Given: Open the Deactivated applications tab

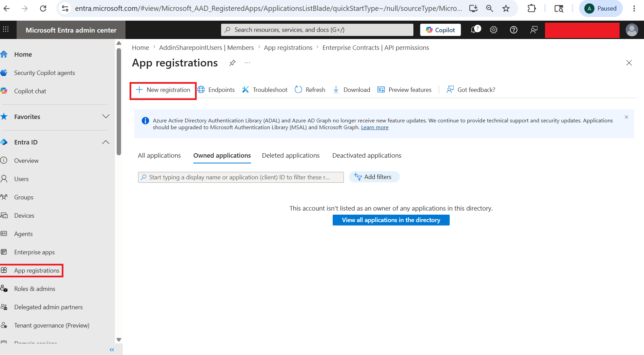Looking at the screenshot, I should tap(367, 156).
